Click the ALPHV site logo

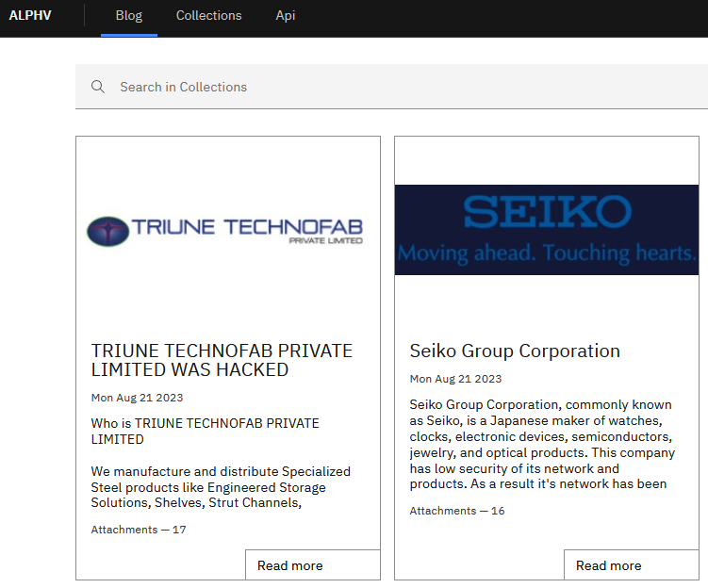click(30, 15)
